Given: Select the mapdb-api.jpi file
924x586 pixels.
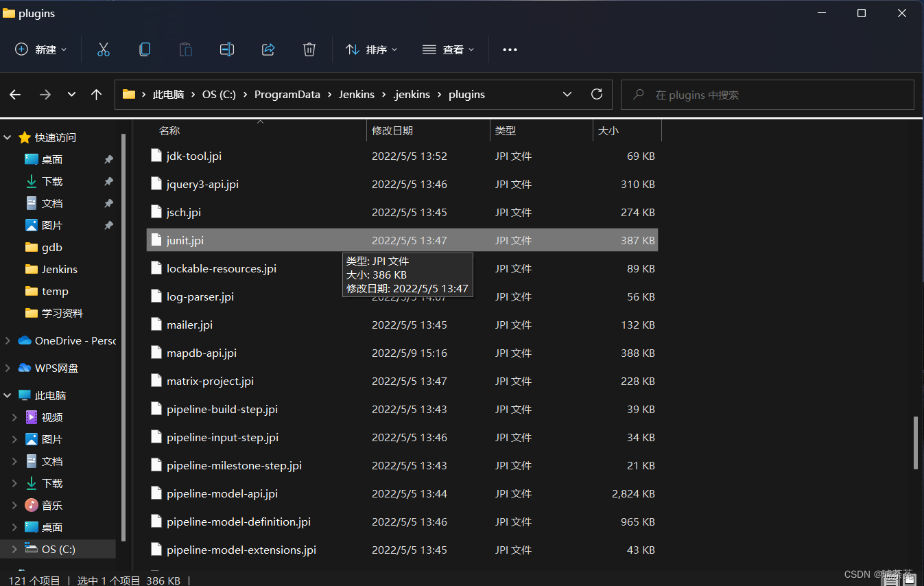Looking at the screenshot, I should click(x=403, y=353).
